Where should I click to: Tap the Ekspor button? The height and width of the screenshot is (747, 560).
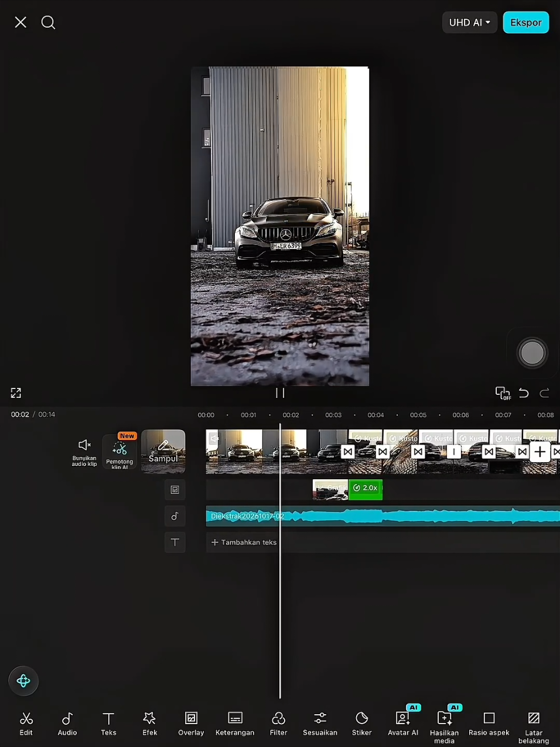pos(525,22)
